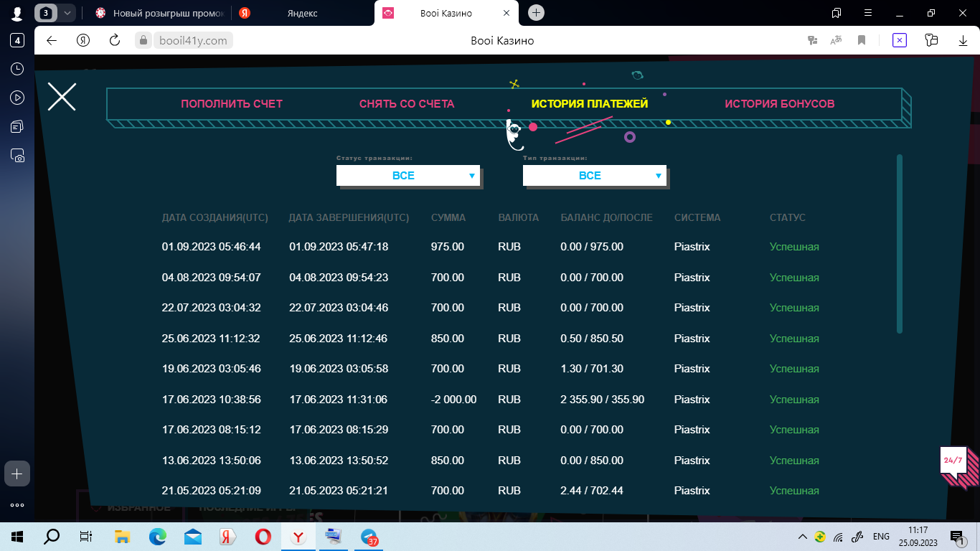Click the purple boxed X extension icon
Viewport: 980px width, 551px height.
click(900, 41)
